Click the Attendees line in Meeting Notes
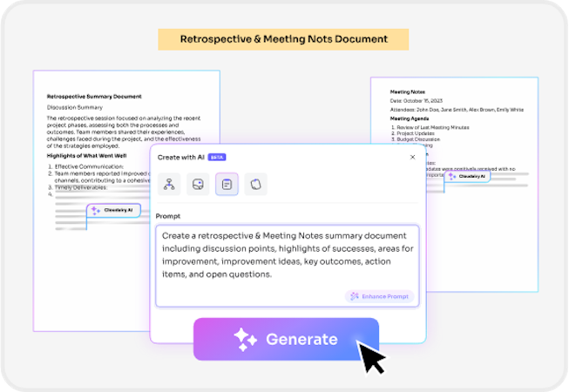 [x=457, y=110]
